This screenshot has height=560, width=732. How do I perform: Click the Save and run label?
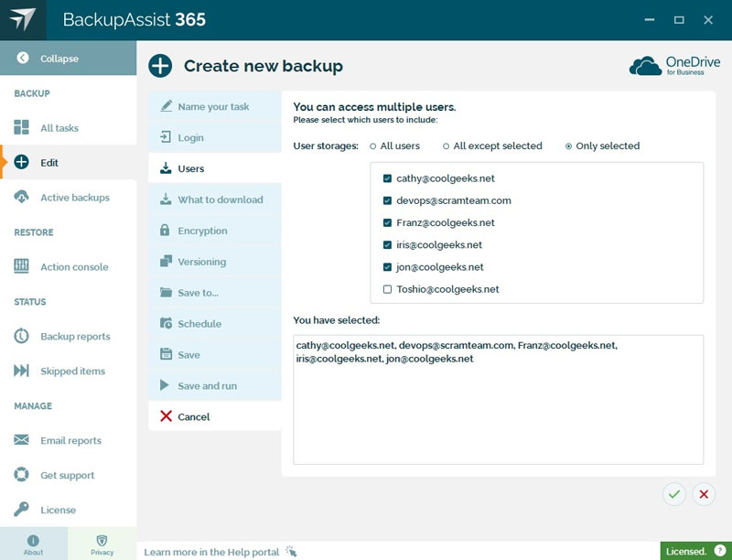(208, 386)
